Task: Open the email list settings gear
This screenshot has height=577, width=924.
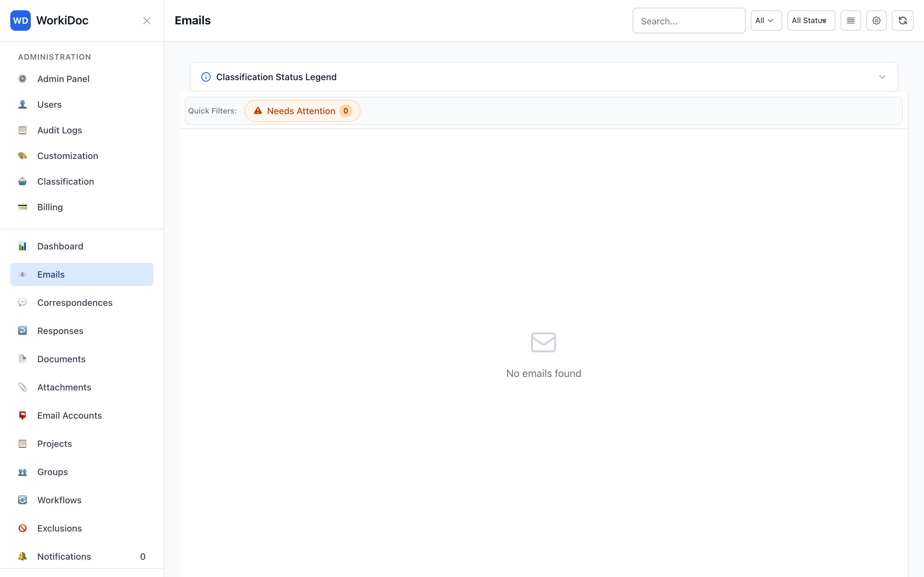Action: [x=876, y=20]
